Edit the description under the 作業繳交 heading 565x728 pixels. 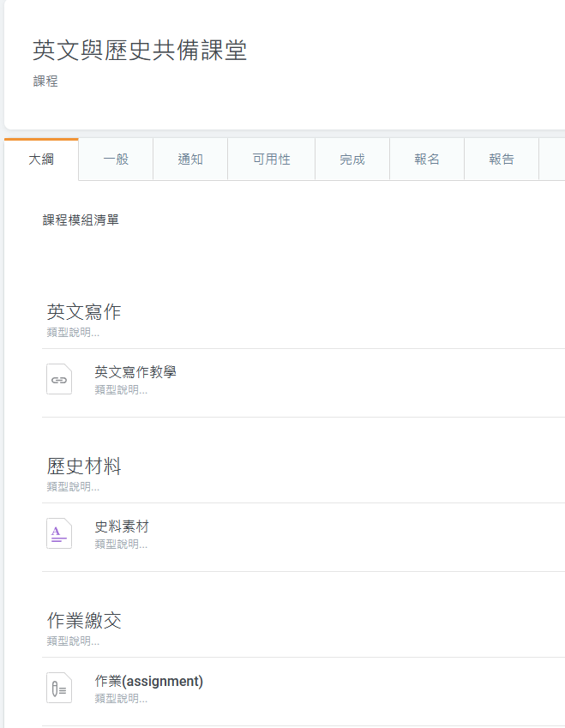point(73,641)
